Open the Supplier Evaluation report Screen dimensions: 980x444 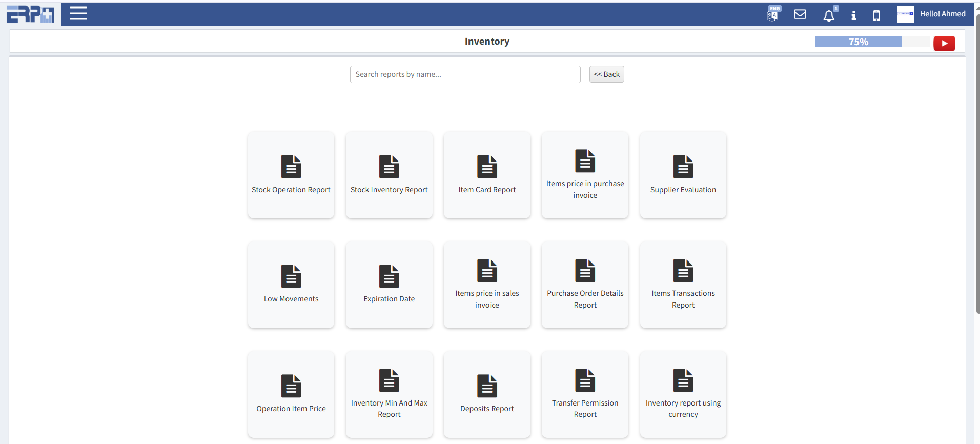point(683,175)
